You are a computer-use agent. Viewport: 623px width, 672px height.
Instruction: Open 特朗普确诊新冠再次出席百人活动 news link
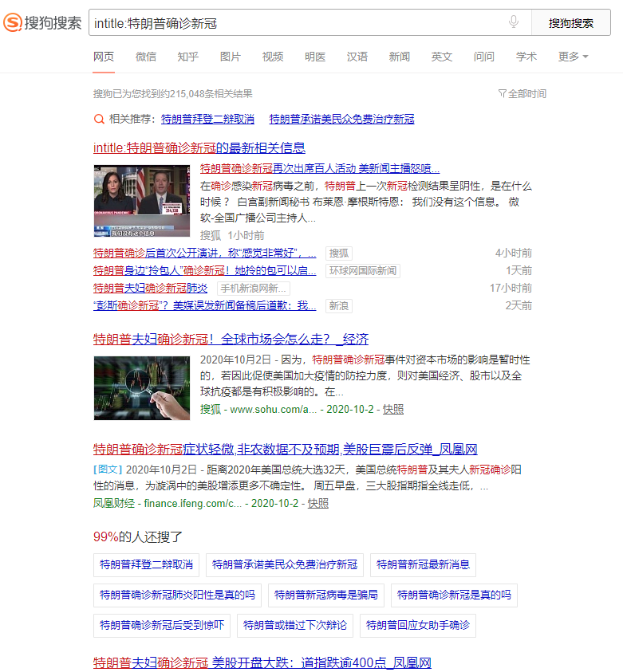(320, 168)
